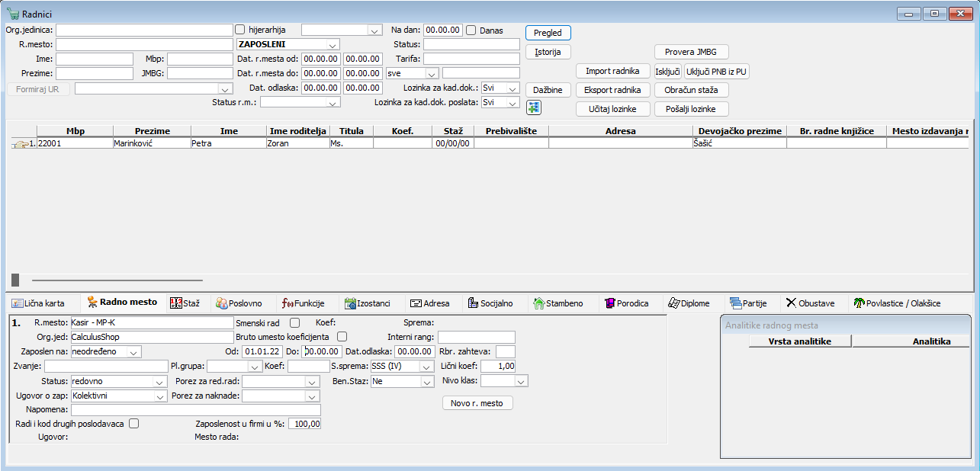Screen dimensions: 980x471
Task: Open Lozinka za kad.dok. dropdown
Action: pyautogui.click(x=514, y=88)
